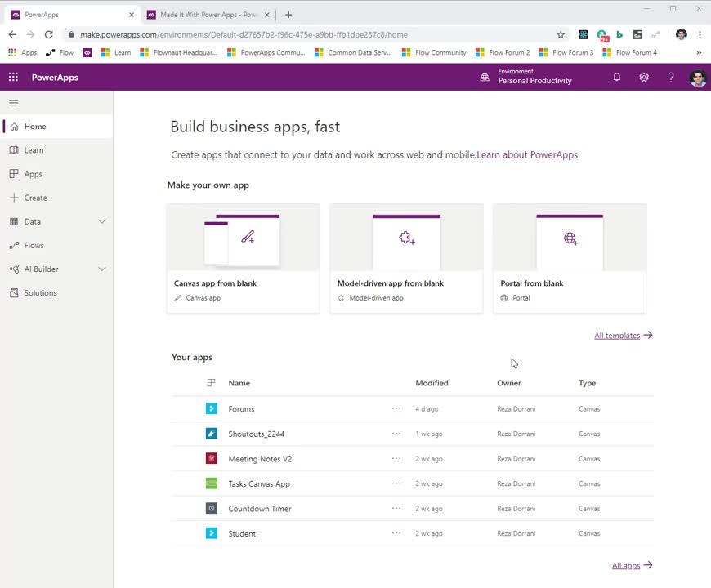The image size is (711, 588).
Task: Open the Countdown Timer app name
Action: 260,508
